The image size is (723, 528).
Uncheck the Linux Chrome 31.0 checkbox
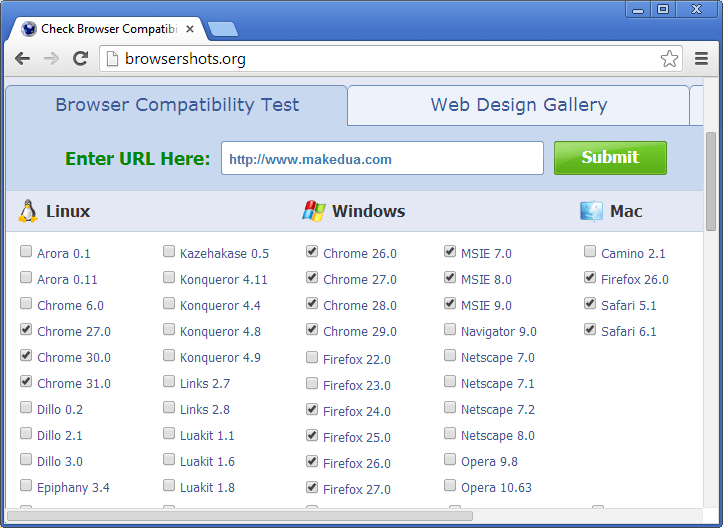pyautogui.click(x=26, y=381)
